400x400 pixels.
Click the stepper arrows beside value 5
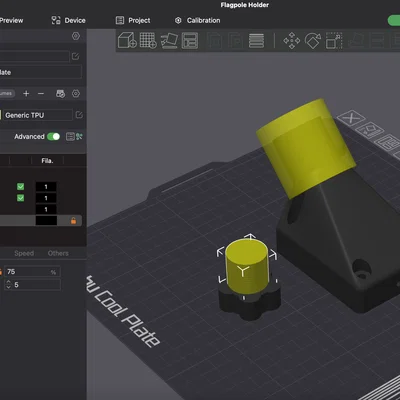pos(9,284)
